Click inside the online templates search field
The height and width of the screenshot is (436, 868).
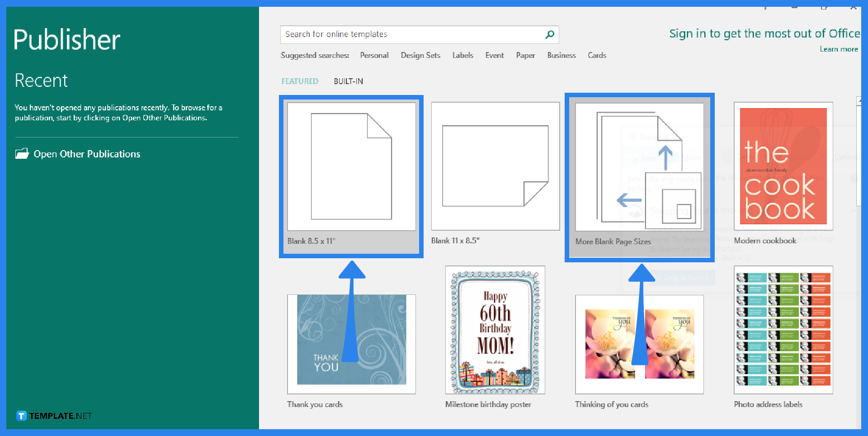(x=407, y=34)
